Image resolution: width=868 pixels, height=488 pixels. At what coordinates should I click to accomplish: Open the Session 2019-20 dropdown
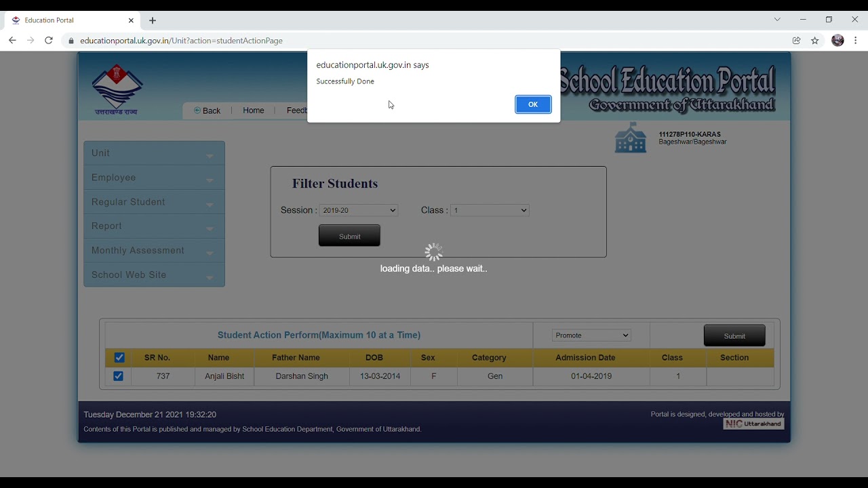(x=359, y=211)
